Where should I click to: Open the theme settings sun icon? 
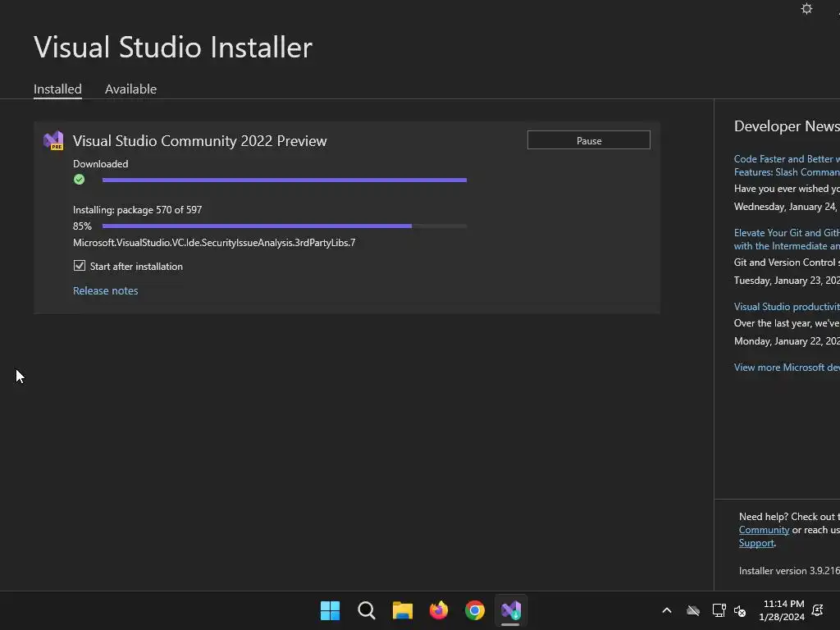pos(806,8)
